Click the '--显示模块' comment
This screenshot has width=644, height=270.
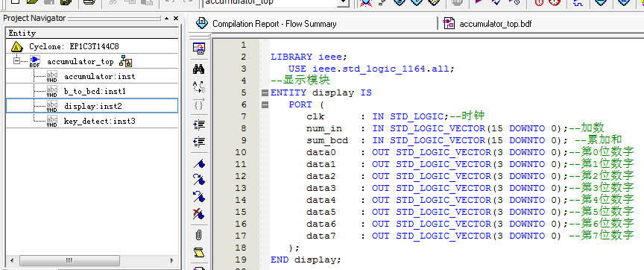click(x=300, y=80)
